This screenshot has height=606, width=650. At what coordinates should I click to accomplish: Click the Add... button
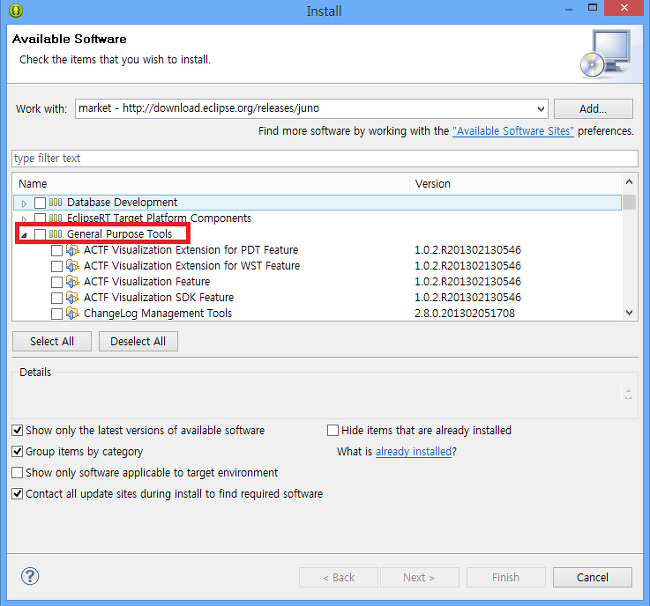coord(593,109)
